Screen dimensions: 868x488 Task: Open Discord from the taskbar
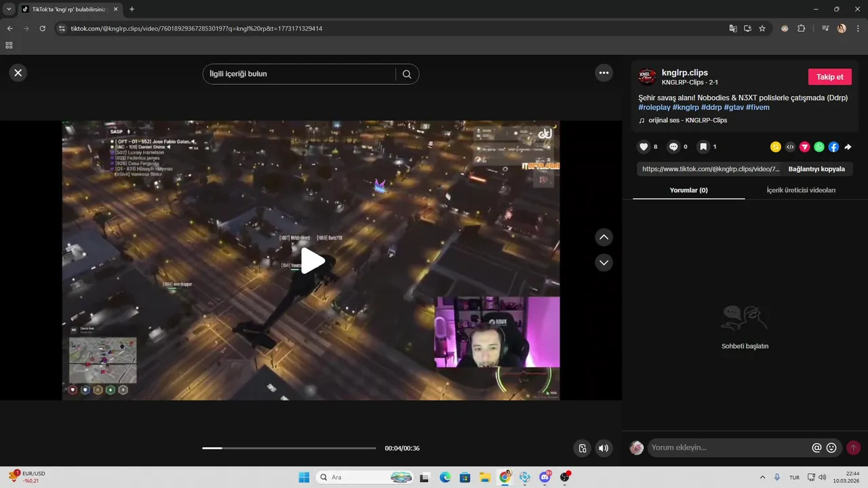click(545, 477)
